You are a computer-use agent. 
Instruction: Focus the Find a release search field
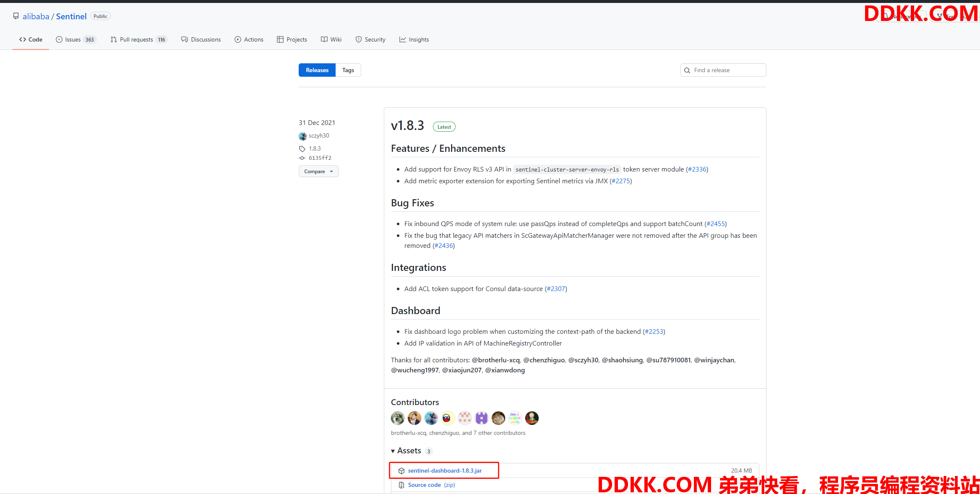(723, 70)
